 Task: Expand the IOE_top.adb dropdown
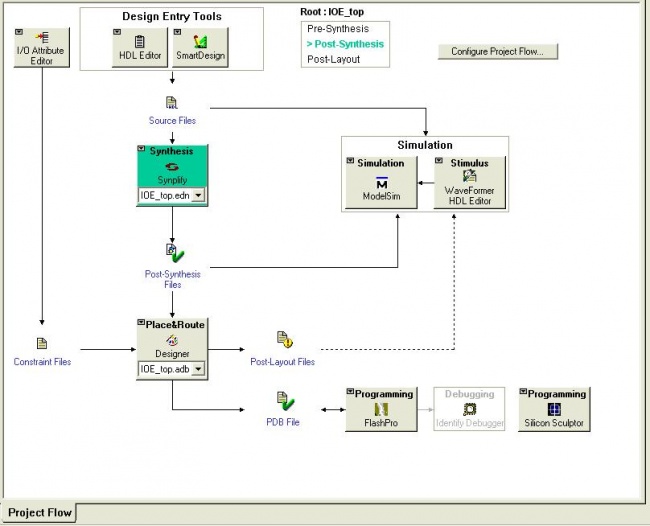coord(199,368)
